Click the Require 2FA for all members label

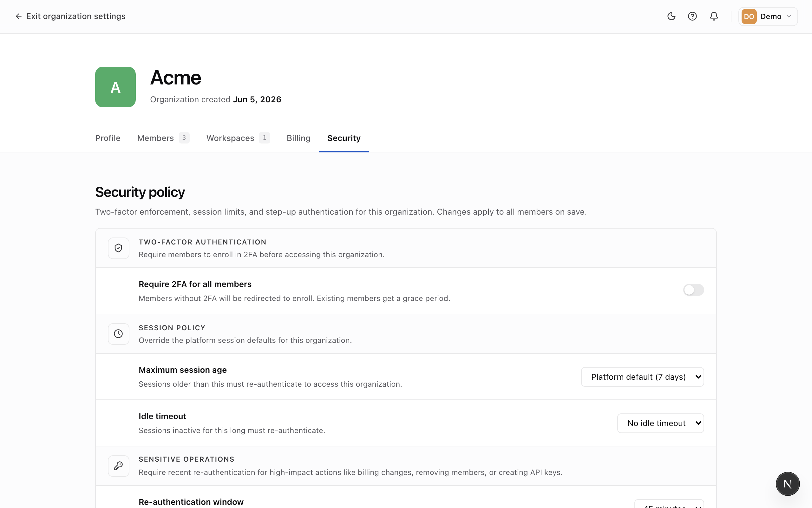(195, 284)
